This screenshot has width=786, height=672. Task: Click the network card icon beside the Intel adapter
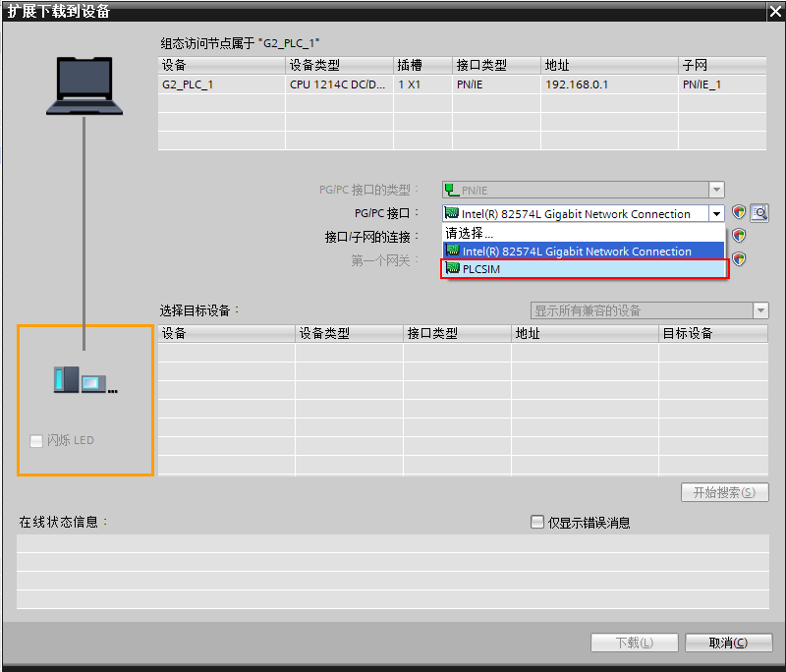tap(452, 251)
